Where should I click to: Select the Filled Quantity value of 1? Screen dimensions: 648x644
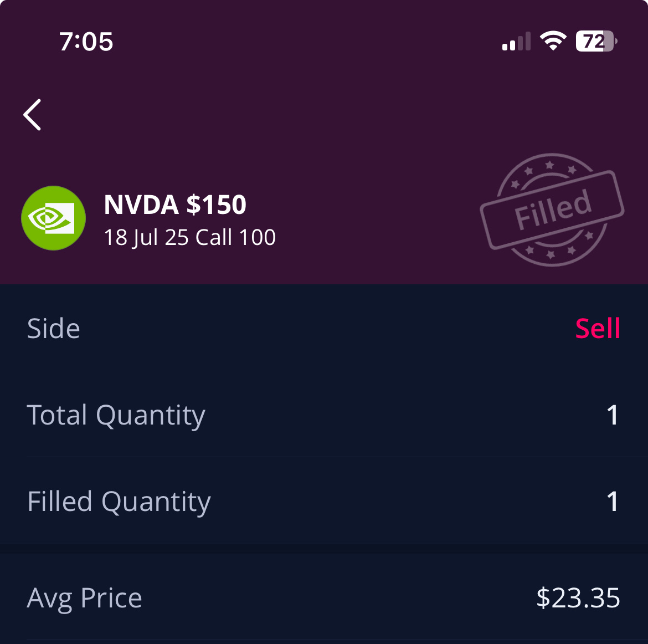(612, 502)
